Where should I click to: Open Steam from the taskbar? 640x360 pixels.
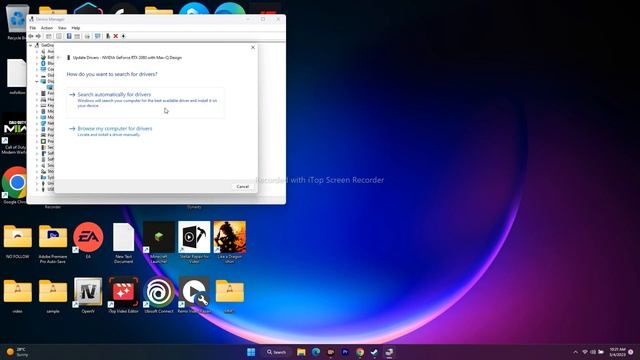point(374,352)
